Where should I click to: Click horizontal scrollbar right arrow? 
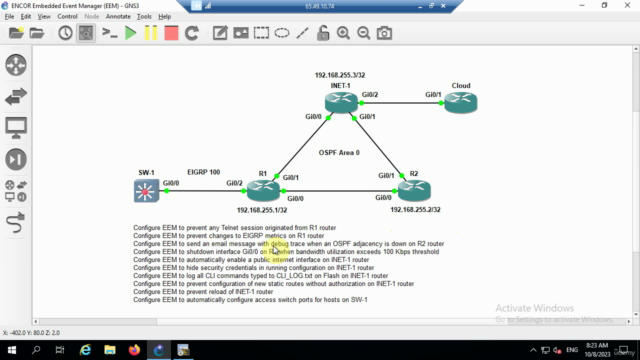pyautogui.click(x=629, y=322)
